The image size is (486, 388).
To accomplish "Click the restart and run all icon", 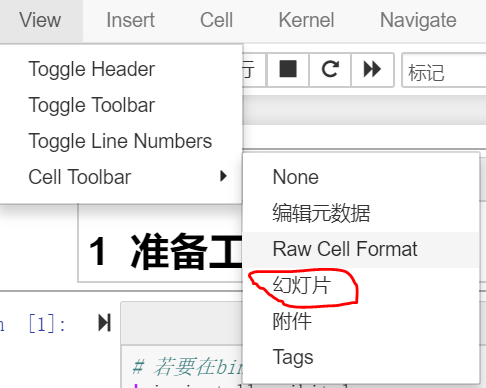I will [372, 69].
